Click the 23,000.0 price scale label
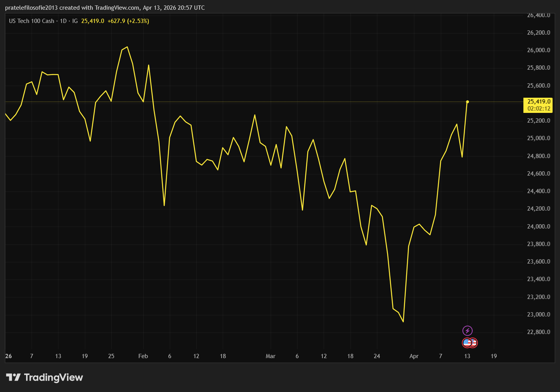Image resolution: width=560 pixels, height=392 pixels. 539,315
